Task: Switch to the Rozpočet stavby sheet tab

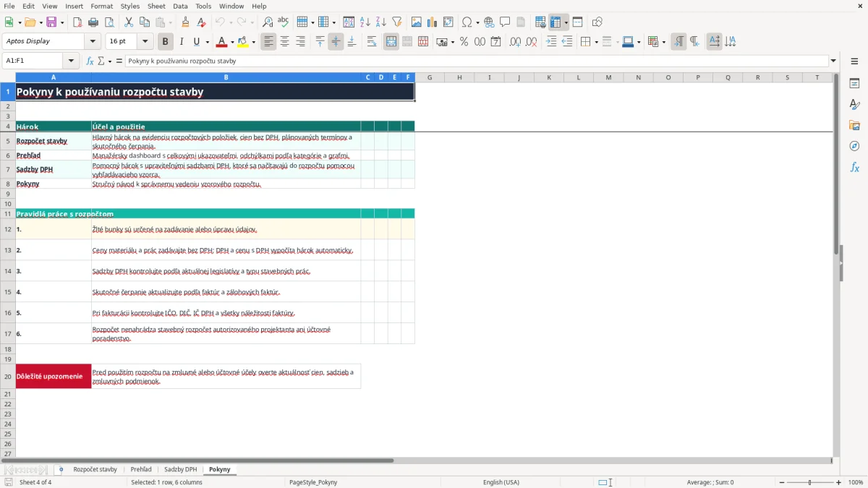Action: [x=95, y=470]
